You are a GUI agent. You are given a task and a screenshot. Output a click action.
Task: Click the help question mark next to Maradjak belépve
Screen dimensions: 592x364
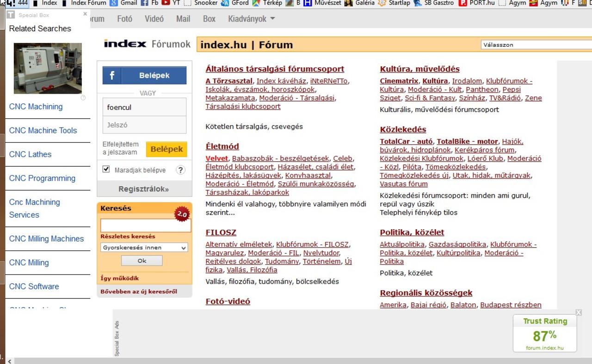pyautogui.click(x=180, y=170)
